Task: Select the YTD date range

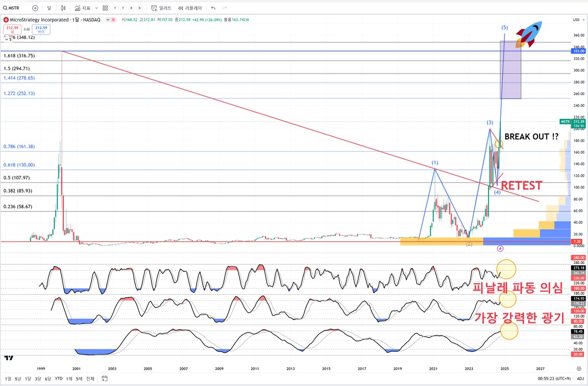Action: [58, 379]
